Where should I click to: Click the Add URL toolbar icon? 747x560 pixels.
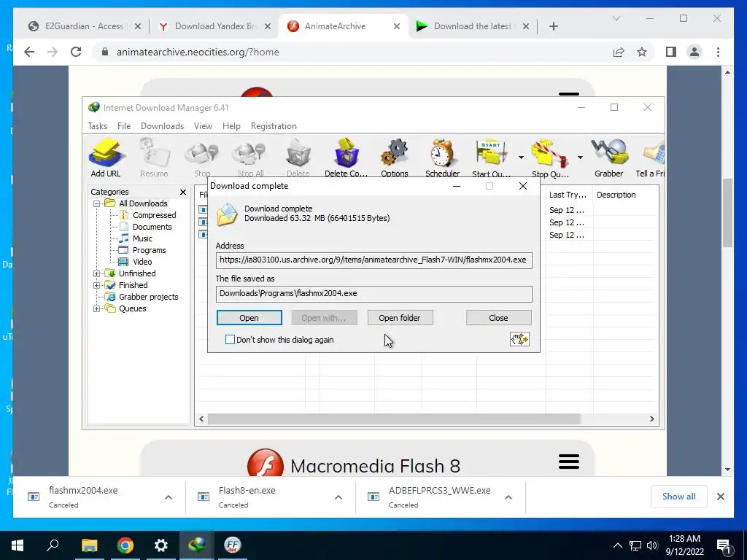(x=106, y=157)
